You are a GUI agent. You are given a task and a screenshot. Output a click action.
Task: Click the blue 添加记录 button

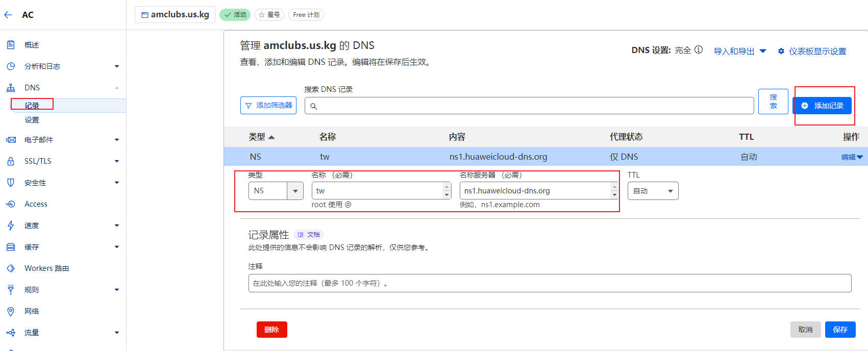click(822, 106)
